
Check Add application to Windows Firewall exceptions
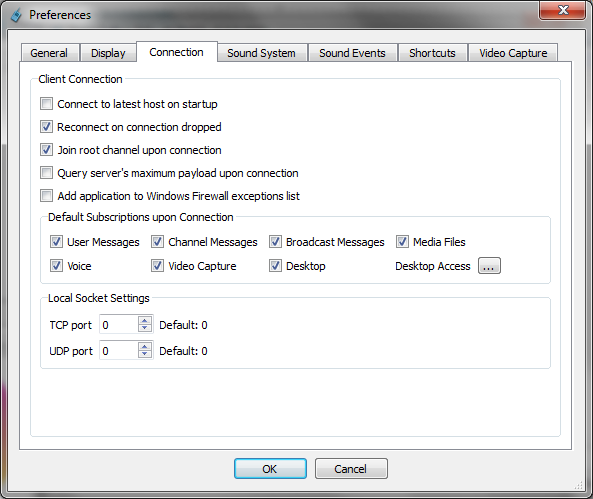pos(47,196)
